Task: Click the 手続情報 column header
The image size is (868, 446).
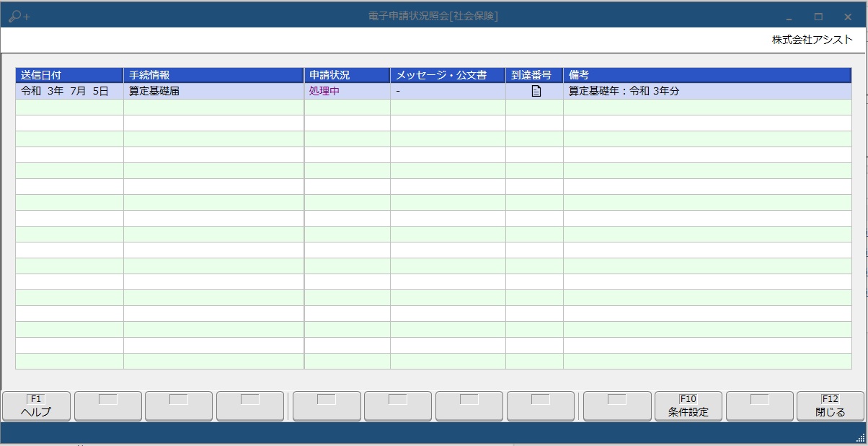Action: tap(213, 75)
